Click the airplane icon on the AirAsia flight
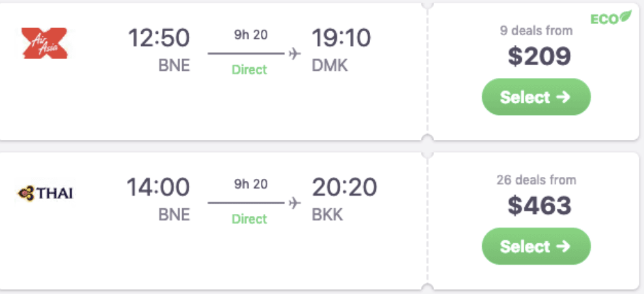The width and height of the screenshot is (644, 294). [x=295, y=53]
